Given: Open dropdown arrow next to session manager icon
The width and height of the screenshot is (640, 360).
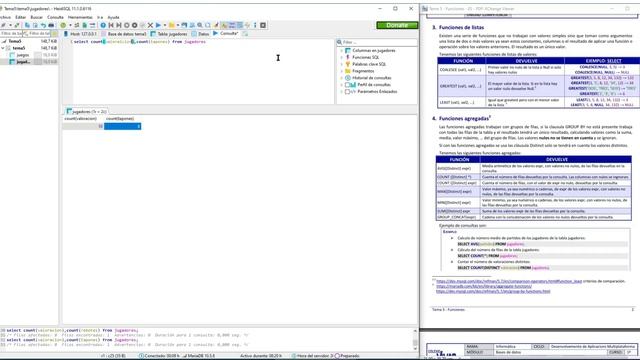Looking at the screenshot, I should click(10, 25).
